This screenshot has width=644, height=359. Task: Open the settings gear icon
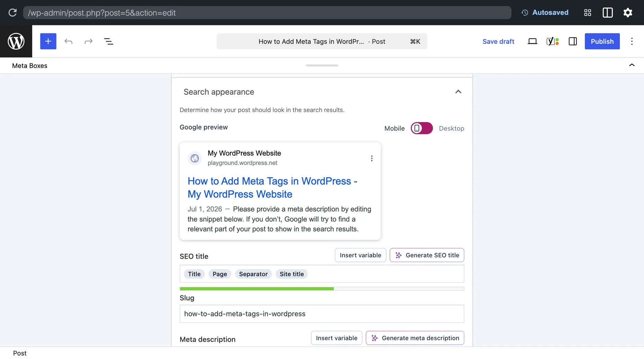[628, 12]
